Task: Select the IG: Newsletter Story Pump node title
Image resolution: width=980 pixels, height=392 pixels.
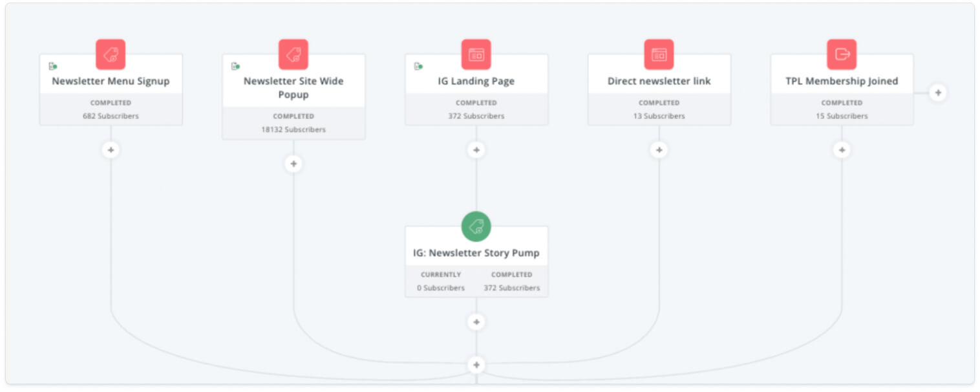Action: click(476, 253)
